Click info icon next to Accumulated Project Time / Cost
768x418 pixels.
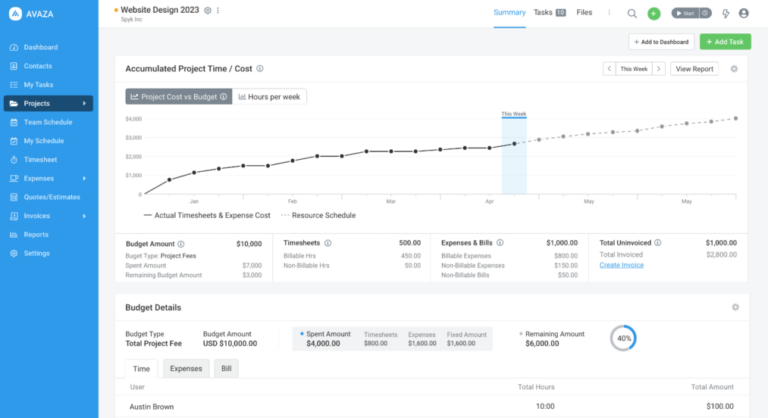coord(260,69)
